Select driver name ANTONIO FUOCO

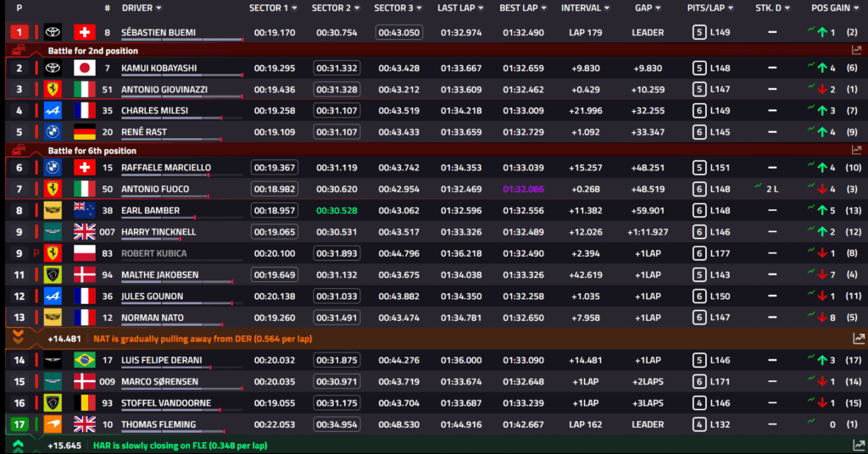point(155,189)
